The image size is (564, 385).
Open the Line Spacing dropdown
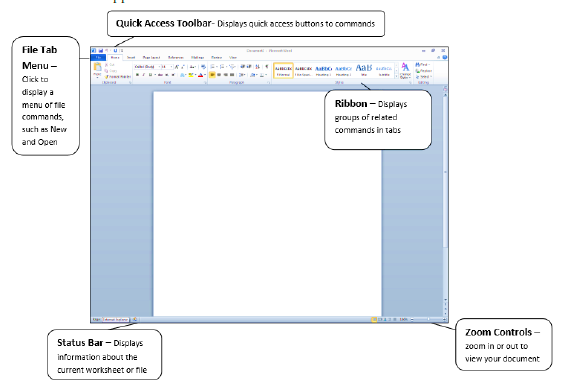[x=242, y=75]
